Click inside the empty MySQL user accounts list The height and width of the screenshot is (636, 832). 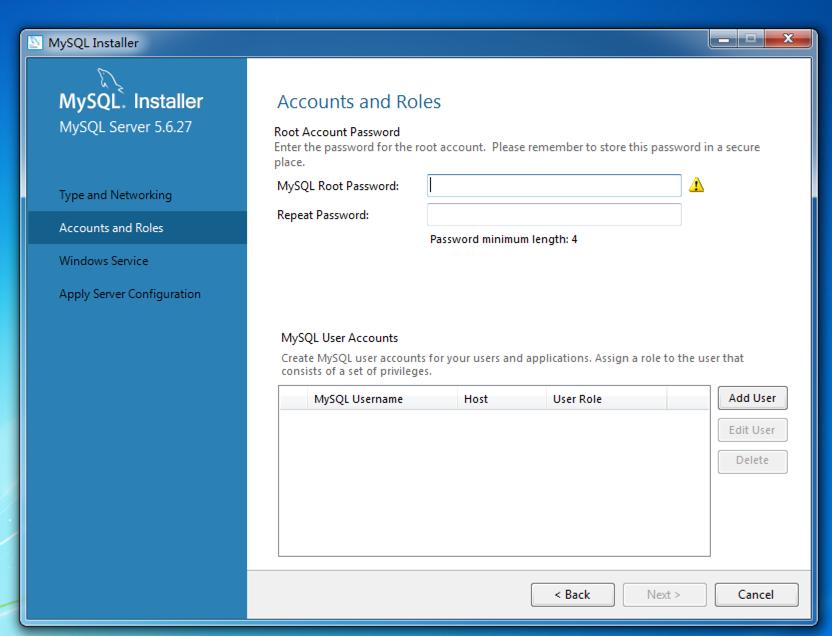pyautogui.click(x=490, y=480)
